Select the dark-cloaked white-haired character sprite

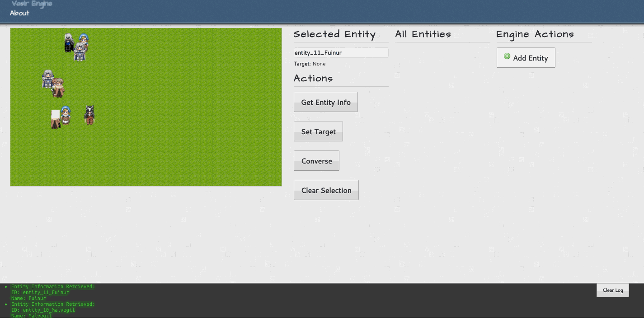click(69, 43)
